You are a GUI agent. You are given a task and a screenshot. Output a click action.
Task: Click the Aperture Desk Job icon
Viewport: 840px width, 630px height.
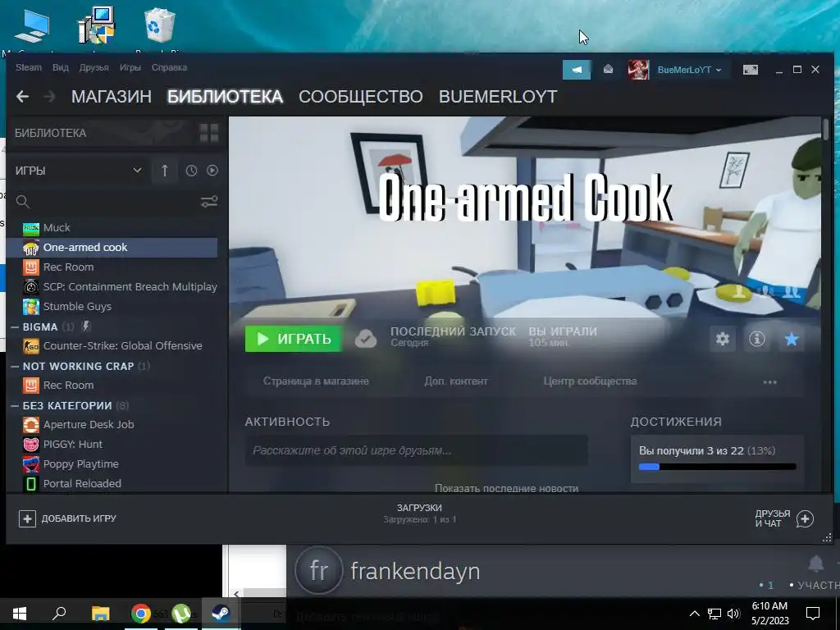(x=31, y=425)
